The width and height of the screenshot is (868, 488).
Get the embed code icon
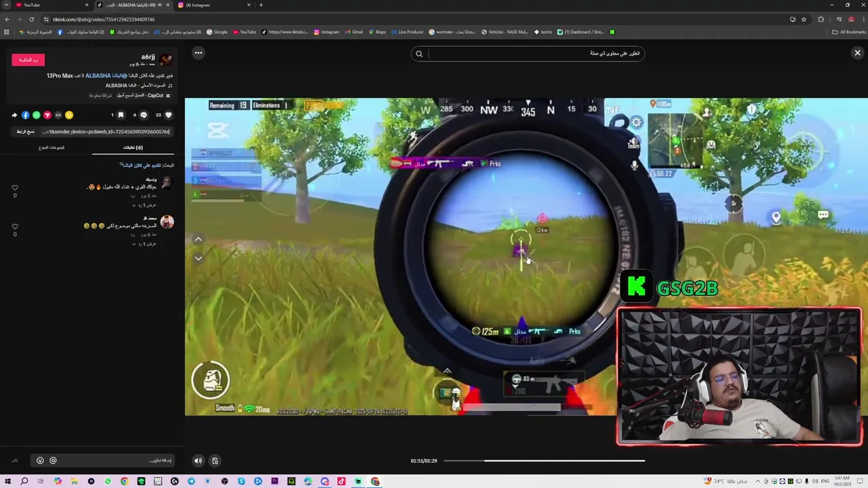[58, 115]
